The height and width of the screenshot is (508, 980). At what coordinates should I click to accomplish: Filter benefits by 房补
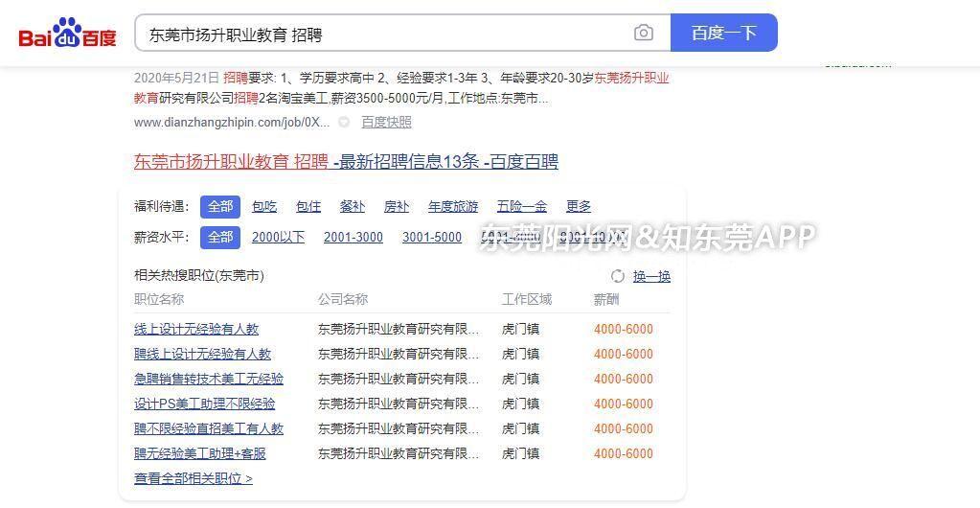[397, 206]
